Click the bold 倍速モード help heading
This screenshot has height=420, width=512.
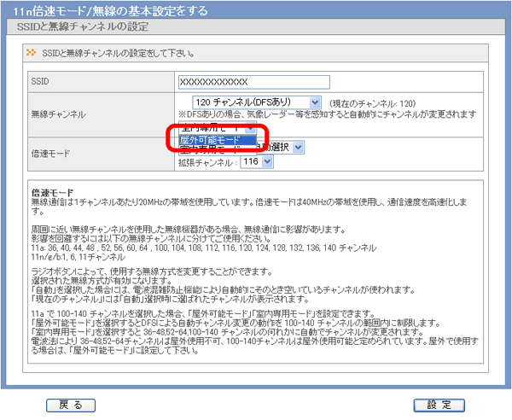click(x=51, y=193)
